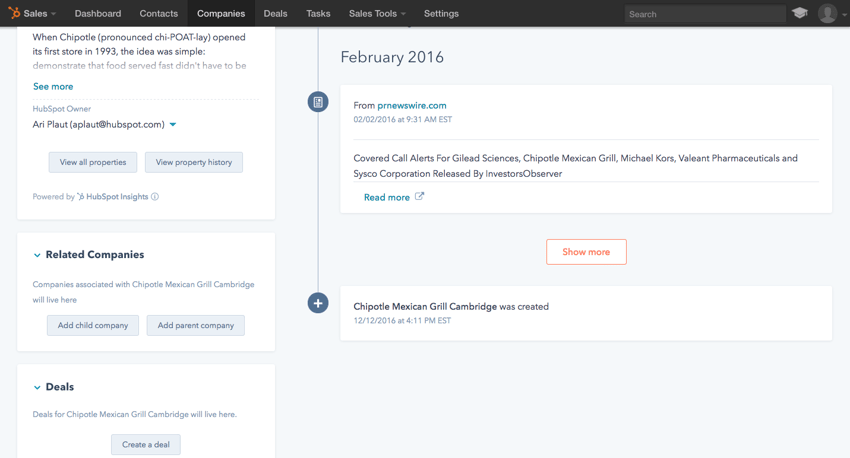
Task: Click the HubSpot Insights info icon
Action: (155, 197)
